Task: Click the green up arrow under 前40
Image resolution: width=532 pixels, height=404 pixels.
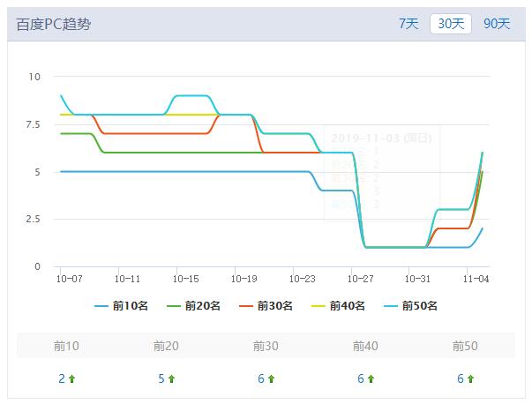Action: click(x=371, y=379)
